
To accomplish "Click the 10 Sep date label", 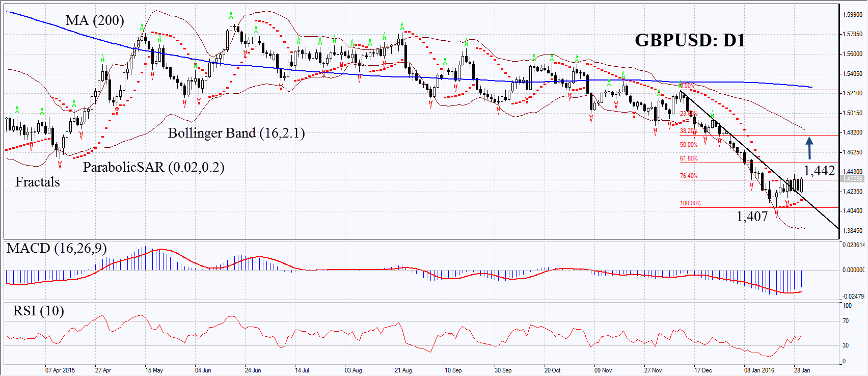I will click(x=453, y=370).
